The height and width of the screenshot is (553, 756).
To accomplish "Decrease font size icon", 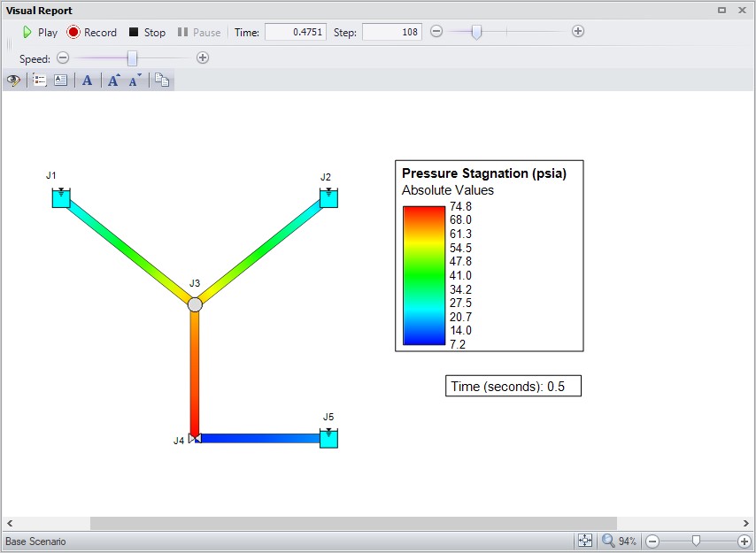I will (x=135, y=80).
